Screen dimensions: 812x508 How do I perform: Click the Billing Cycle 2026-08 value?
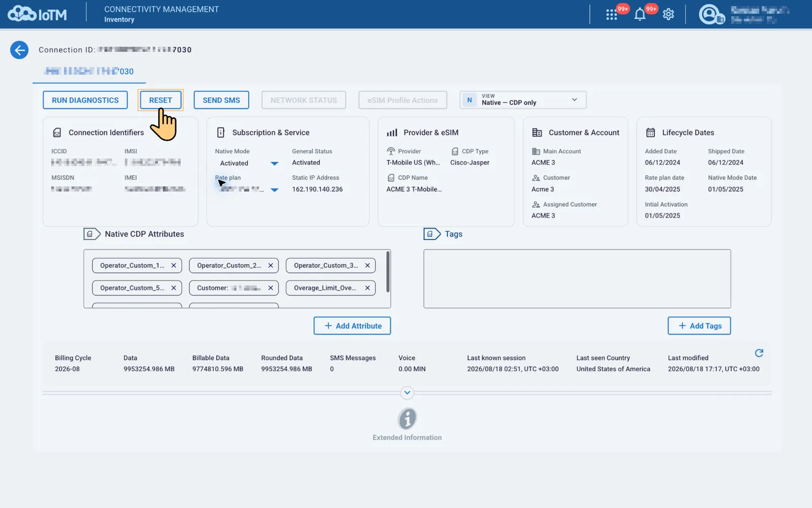pos(67,369)
